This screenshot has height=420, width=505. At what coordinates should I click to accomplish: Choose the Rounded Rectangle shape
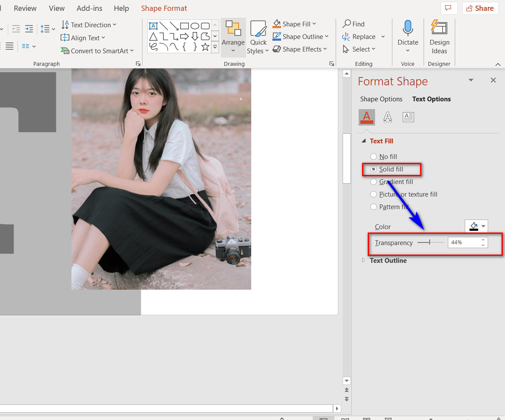(205, 26)
